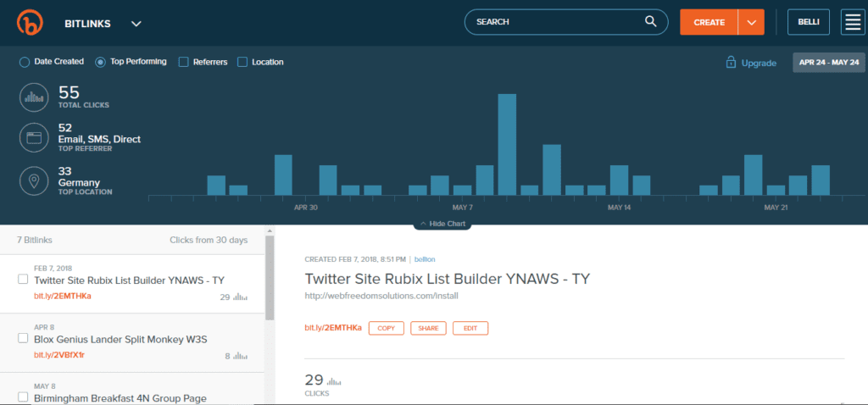Click the total clicks chart icon
This screenshot has height=405, width=868.
coord(34,97)
